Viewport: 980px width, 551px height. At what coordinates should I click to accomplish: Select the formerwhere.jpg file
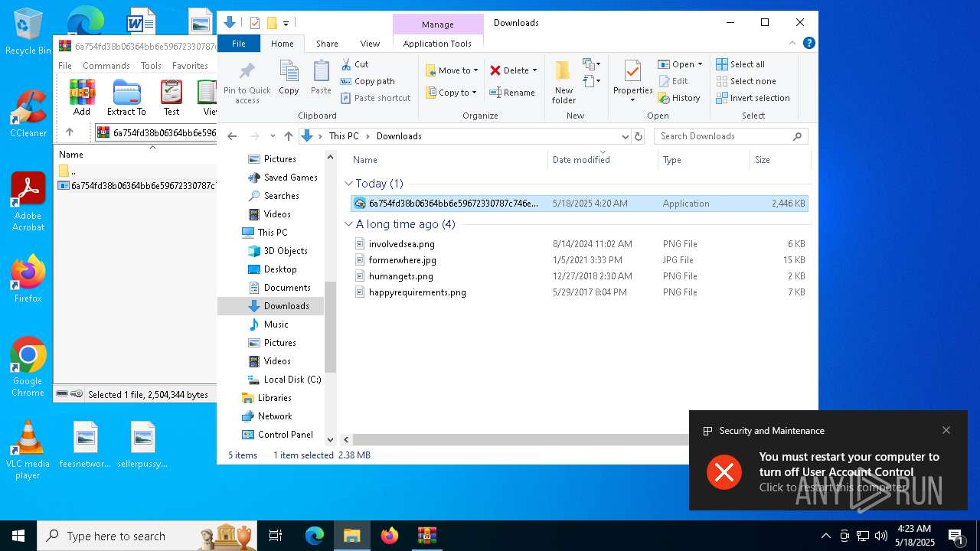402,260
